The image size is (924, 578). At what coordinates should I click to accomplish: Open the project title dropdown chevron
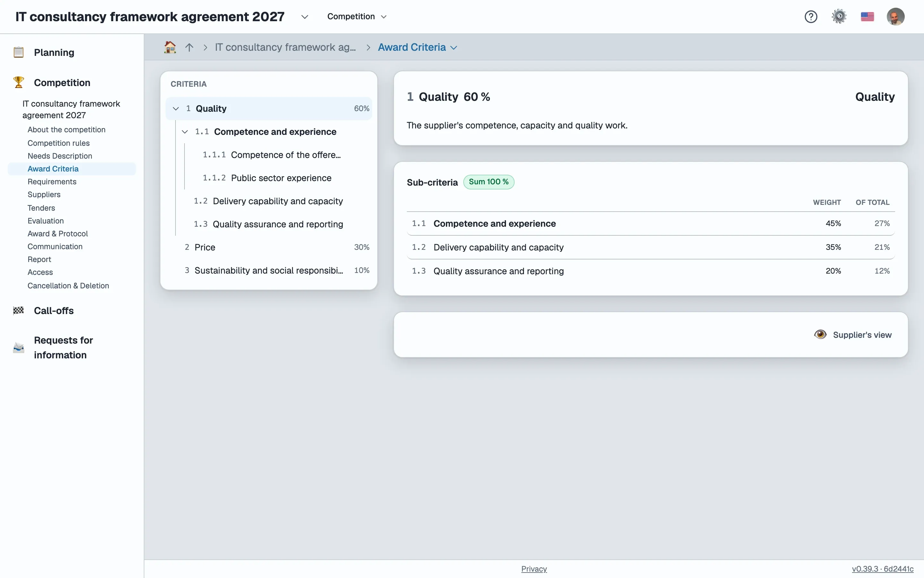304,17
